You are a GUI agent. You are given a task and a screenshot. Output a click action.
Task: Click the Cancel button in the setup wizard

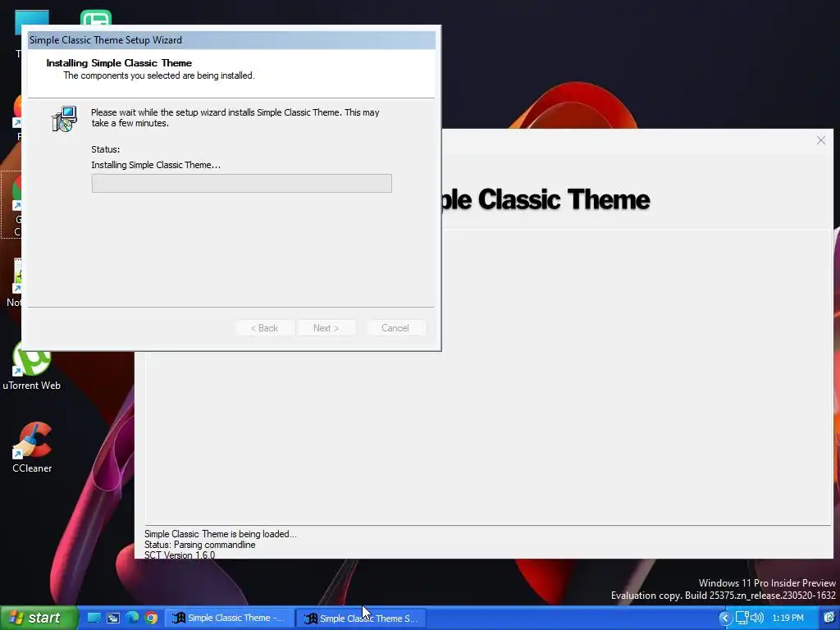[x=395, y=328]
